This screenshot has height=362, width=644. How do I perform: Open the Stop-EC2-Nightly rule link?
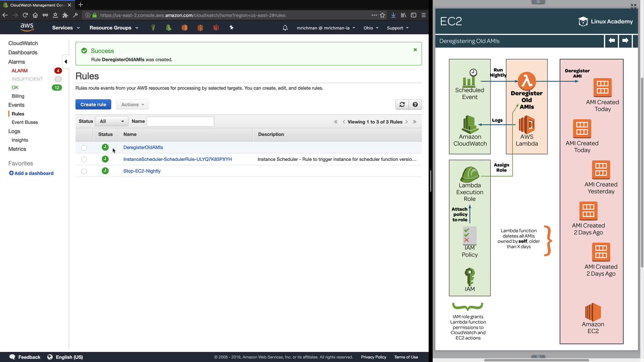click(x=142, y=171)
